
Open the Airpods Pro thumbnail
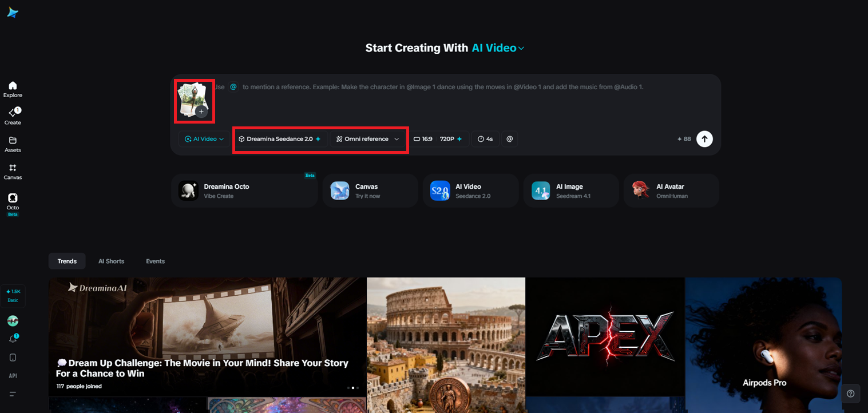click(764, 345)
